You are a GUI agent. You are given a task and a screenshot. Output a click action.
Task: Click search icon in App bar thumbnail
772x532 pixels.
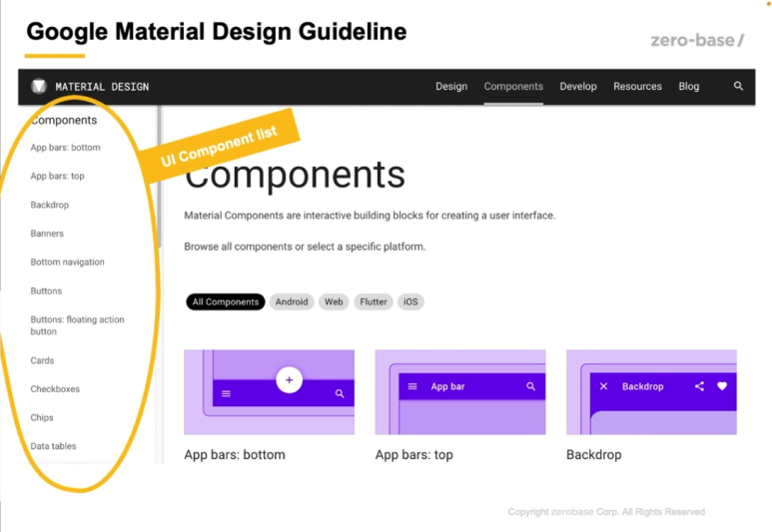[x=530, y=386]
